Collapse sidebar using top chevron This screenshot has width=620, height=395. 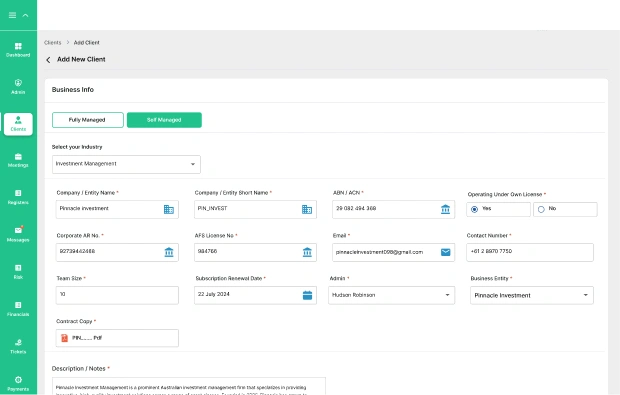click(25, 15)
